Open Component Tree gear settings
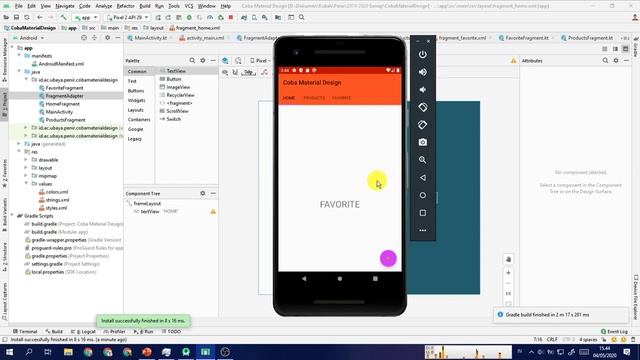Screen dimensions: 640x360 tap(202, 193)
